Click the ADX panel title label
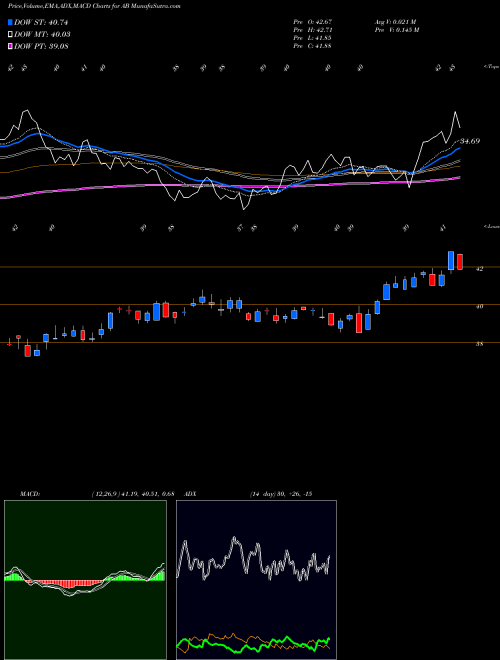Viewport: 500px width, 660px height. tap(191, 494)
